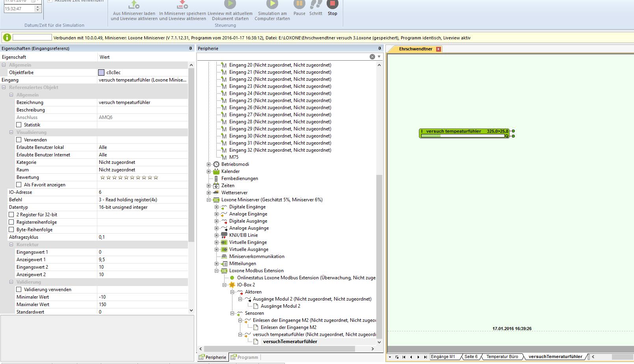634x364 pixels.
Task: Switch to the Programm tab
Action: (x=244, y=357)
